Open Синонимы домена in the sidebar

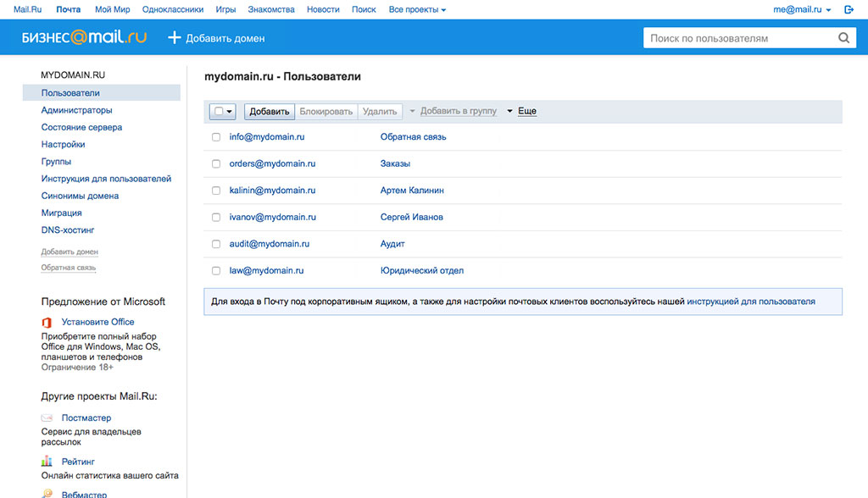[x=80, y=196]
